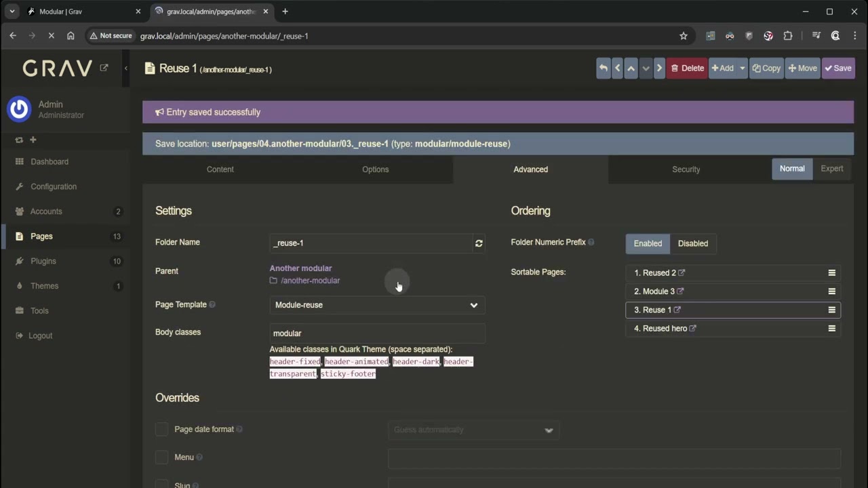Click the Add button
The image size is (868, 488).
tap(723, 68)
